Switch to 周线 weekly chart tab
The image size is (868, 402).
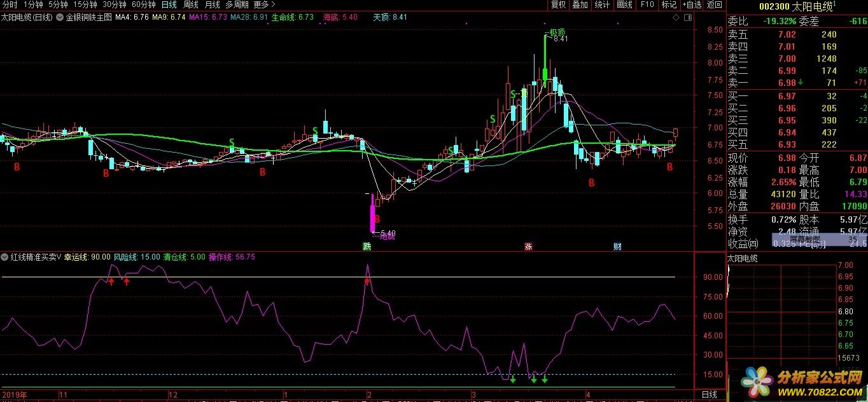(x=190, y=4)
